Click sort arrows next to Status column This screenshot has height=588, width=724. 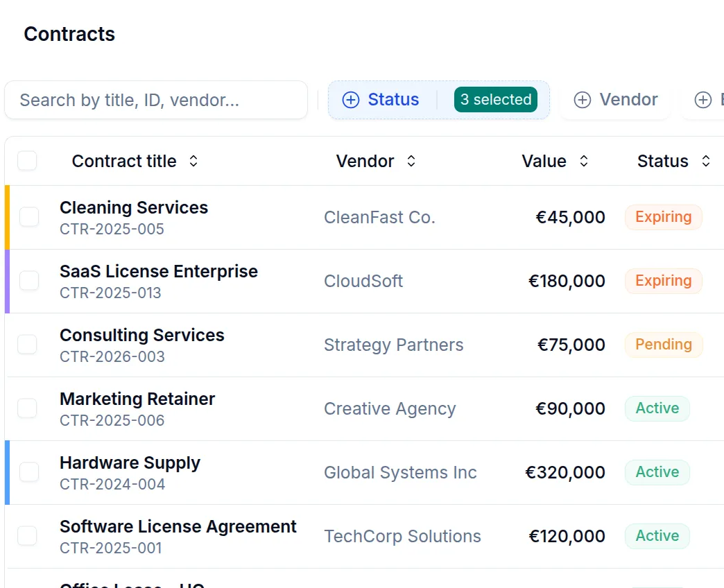(x=705, y=161)
